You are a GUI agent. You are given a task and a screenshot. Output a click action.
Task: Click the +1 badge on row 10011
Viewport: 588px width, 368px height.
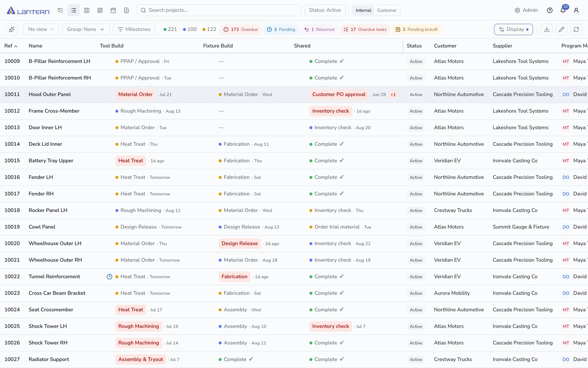(x=393, y=95)
